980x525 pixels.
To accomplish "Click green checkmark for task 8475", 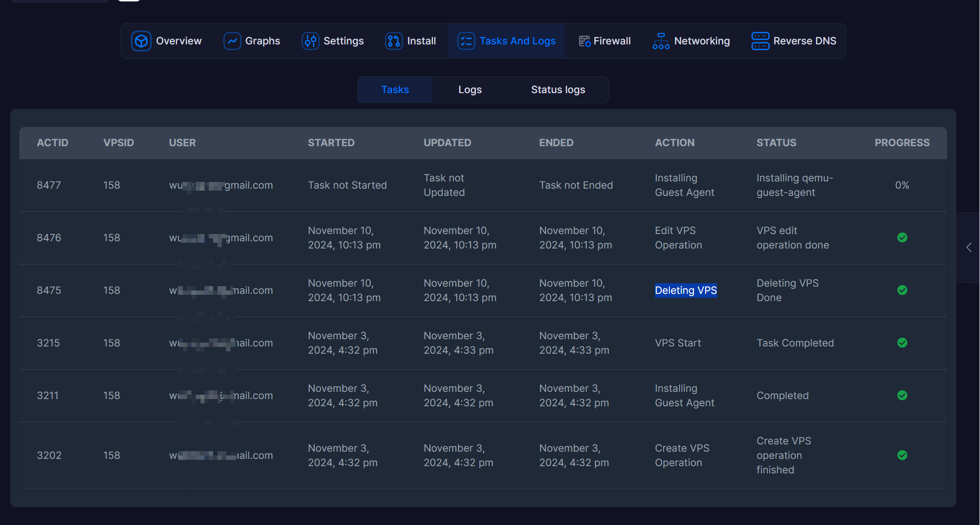I will 902,290.
